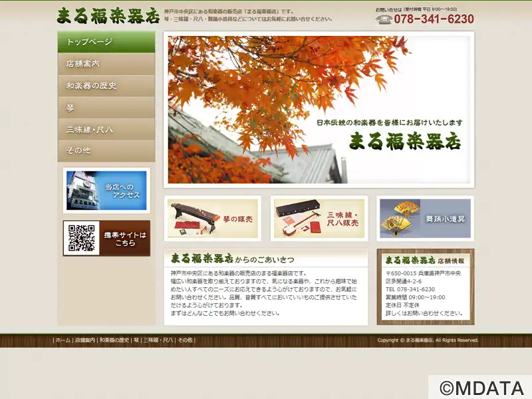Open the 舞踊小道具 fan banner
The height and width of the screenshot is (399, 532).
click(425, 218)
